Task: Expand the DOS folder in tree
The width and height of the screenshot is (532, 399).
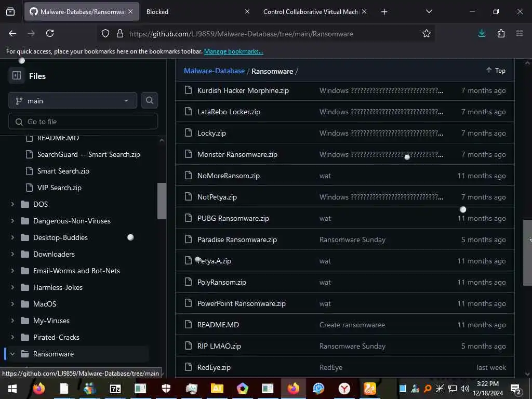Action: coord(12,204)
